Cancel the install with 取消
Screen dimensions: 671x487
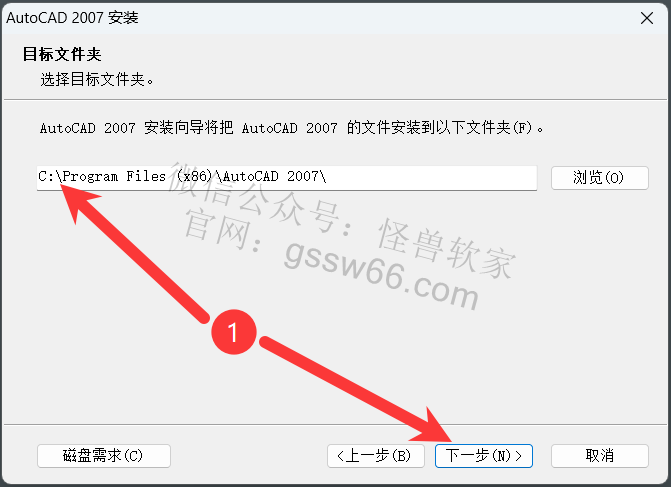click(600, 456)
